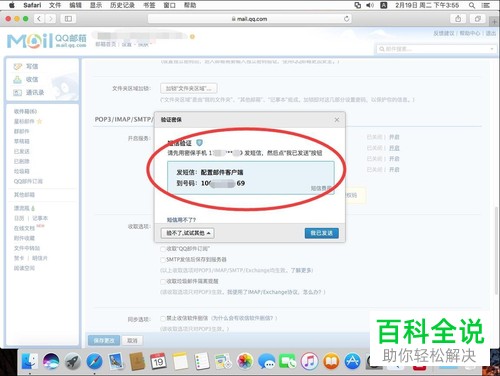The image size is (500, 376).
Task: Open Finder from the Dock
Action: coord(30,362)
